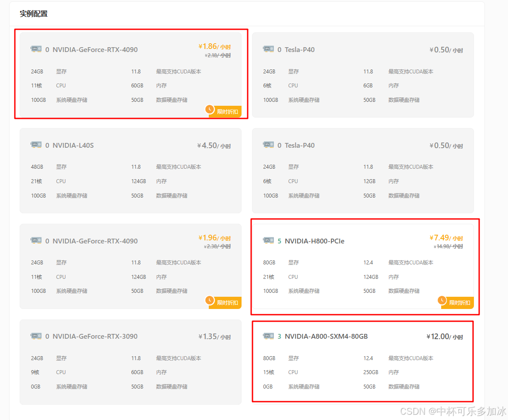Click the ¥12.00/小时 price
Viewport: 508px width, 420px height.
pos(445,337)
